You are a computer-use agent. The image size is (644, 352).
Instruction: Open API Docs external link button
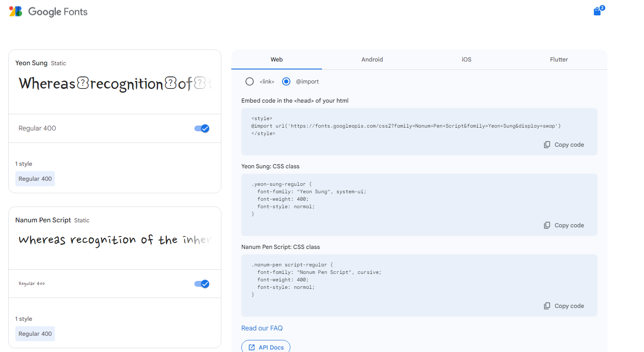(266, 347)
